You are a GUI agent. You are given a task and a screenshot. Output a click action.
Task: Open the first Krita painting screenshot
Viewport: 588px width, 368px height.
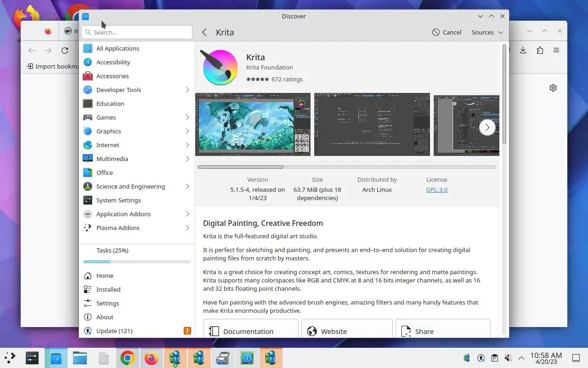click(253, 124)
